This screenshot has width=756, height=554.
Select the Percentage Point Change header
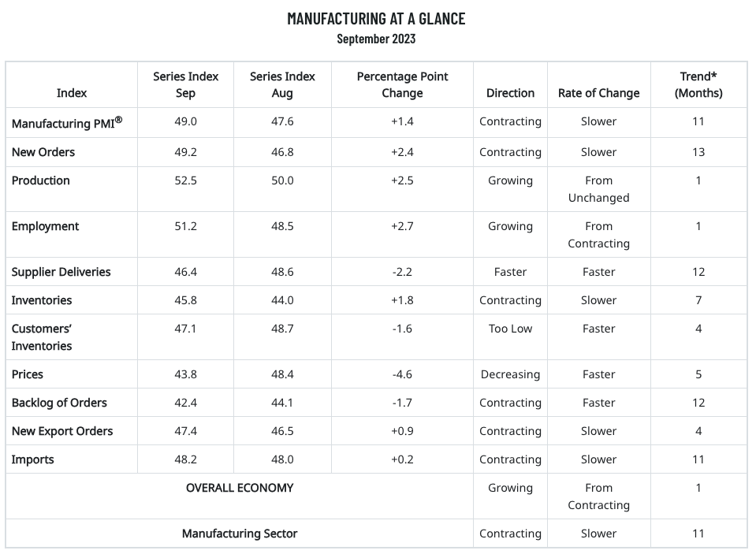point(402,84)
